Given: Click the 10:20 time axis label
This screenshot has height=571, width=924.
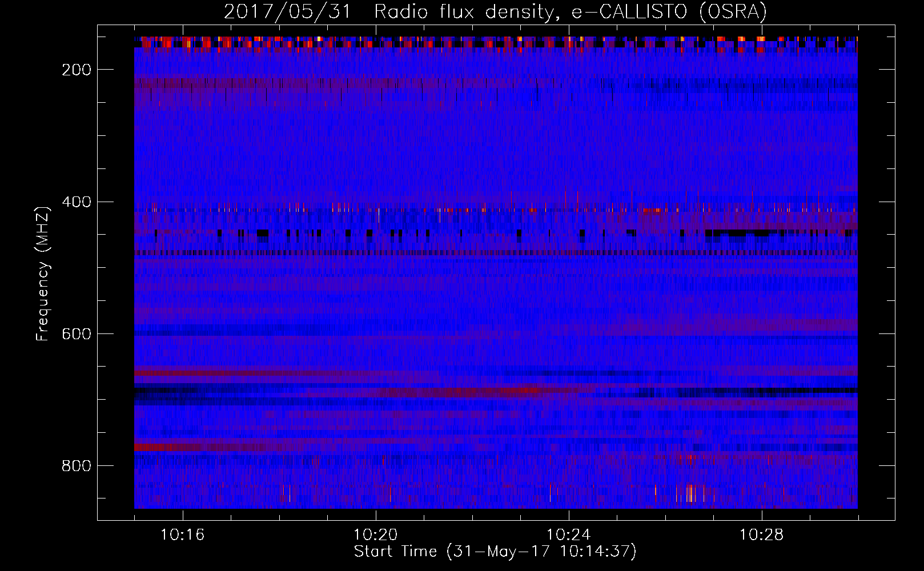Looking at the screenshot, I should (375, 535).
